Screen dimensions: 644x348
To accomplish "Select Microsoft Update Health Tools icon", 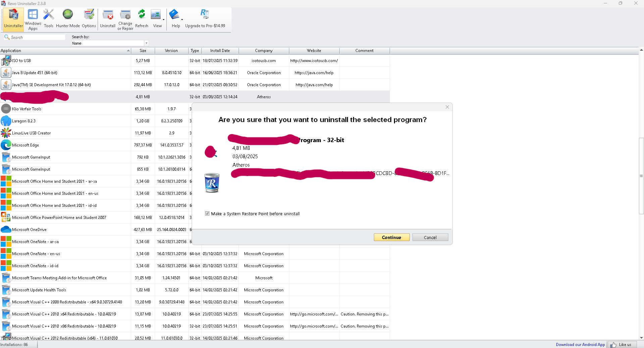I will point(6,290).
